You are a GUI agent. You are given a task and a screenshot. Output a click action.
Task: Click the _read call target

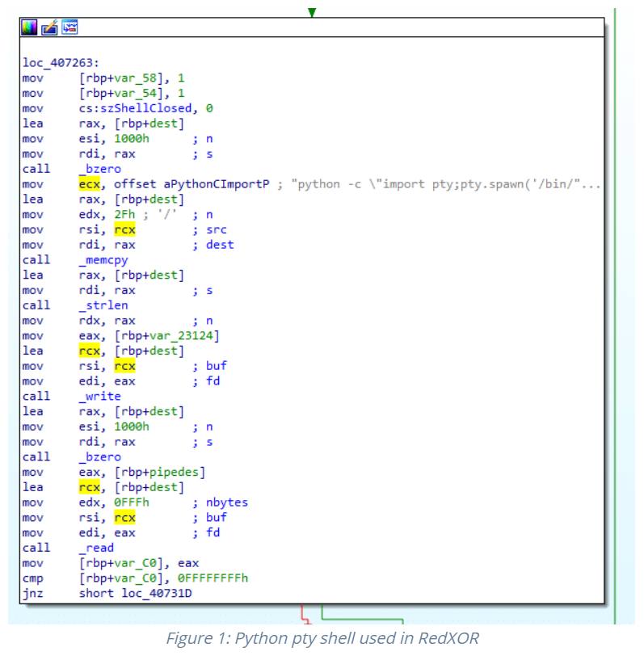pos(96,548)
